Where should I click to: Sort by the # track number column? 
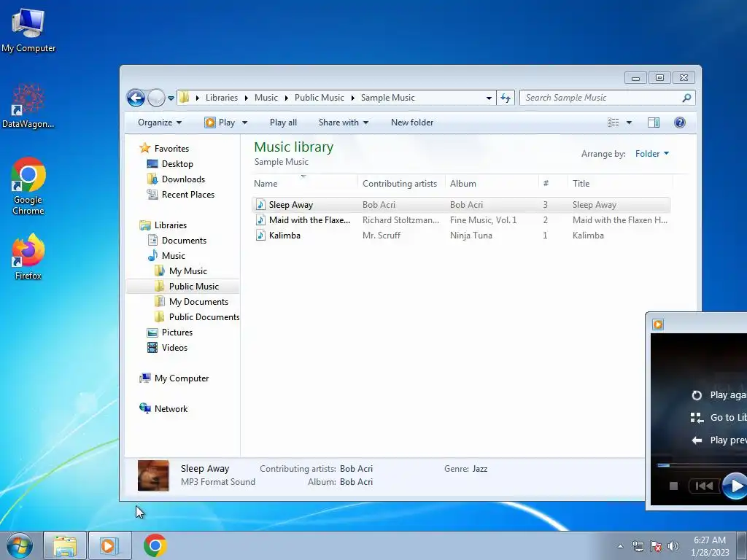554,183
